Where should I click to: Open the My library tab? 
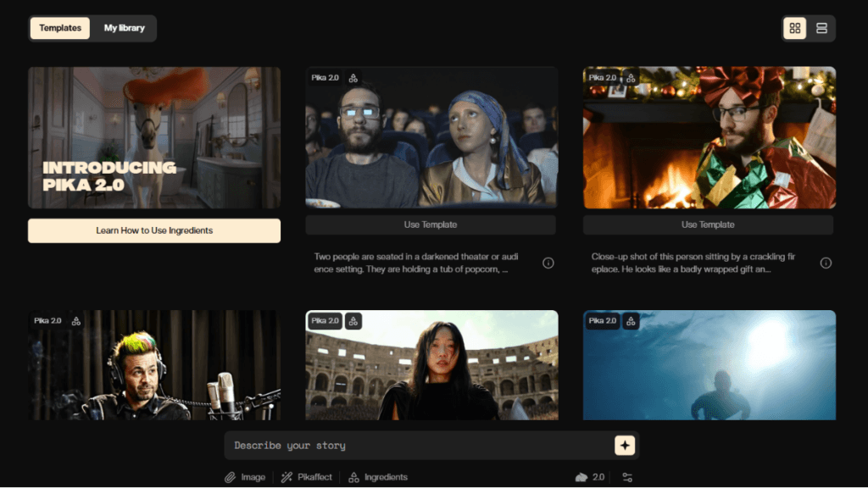tap(125, 28)
